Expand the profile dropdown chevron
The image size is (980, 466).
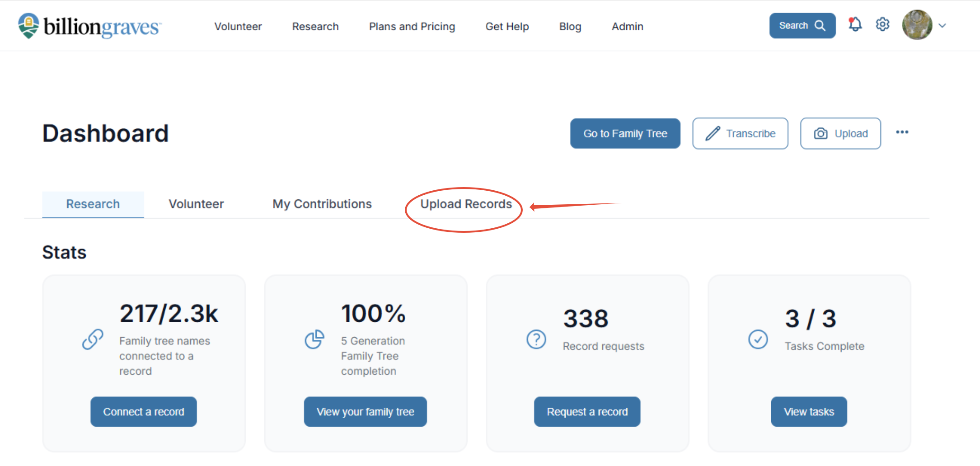coord(942,26)
